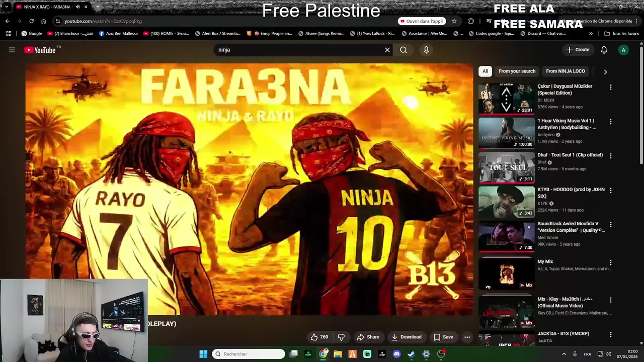Screen dimensions: 644x362
Task: Reload the page
Action: 31,21
